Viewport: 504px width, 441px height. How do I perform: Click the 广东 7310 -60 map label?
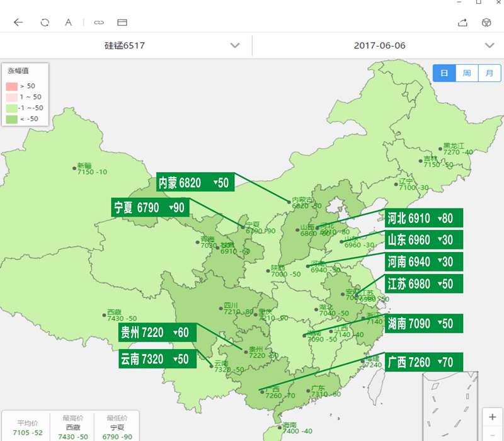click(326, 391)
